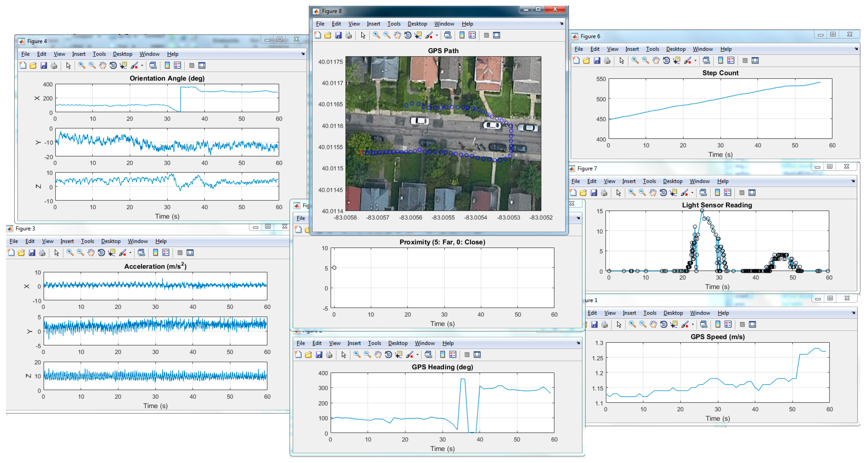Select Rotate 3D tool in Figure 4

click(x=113, y=65)
